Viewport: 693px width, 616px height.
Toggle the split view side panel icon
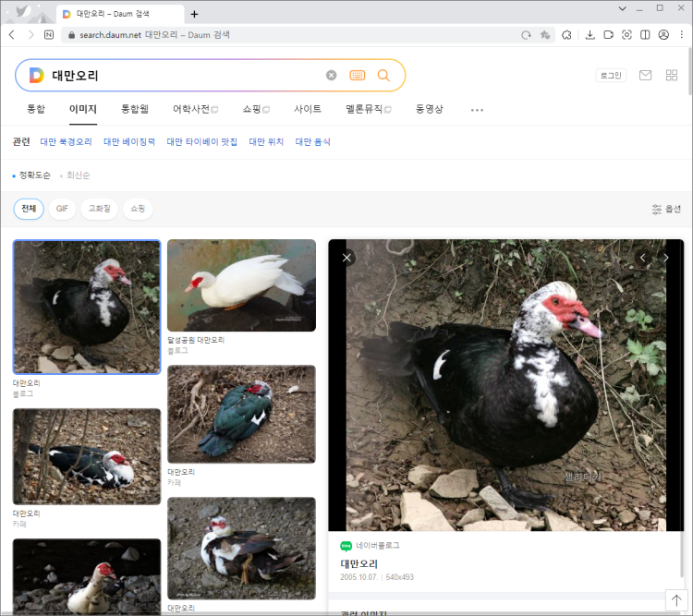coord(645,35)
